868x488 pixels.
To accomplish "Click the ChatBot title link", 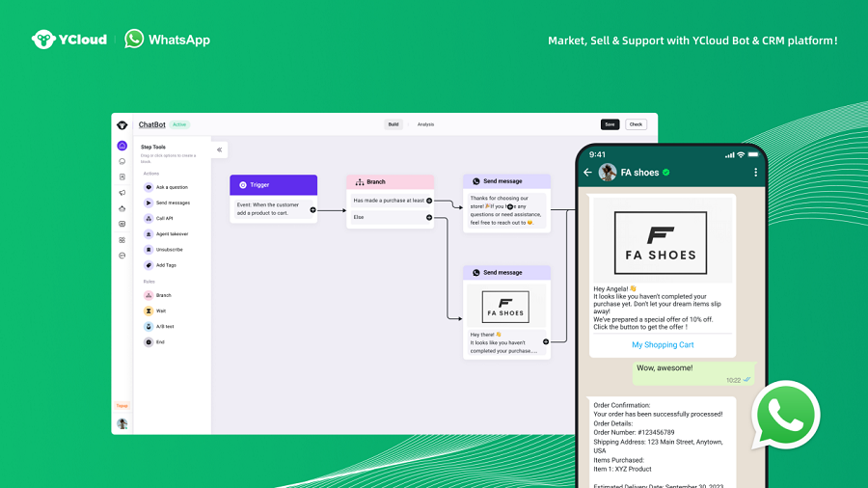I will coord(151,124).
